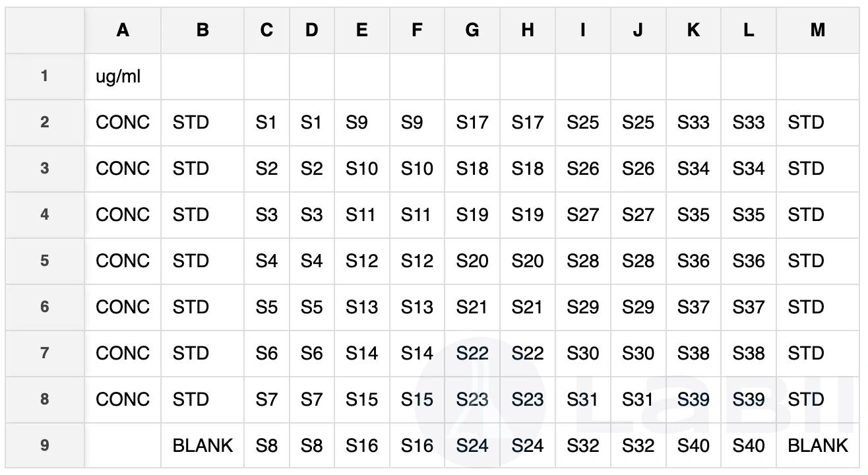Select the cell containing ug/ml
Image resolution: width=868 pixels, height=475 pixels.
point(123,77)
